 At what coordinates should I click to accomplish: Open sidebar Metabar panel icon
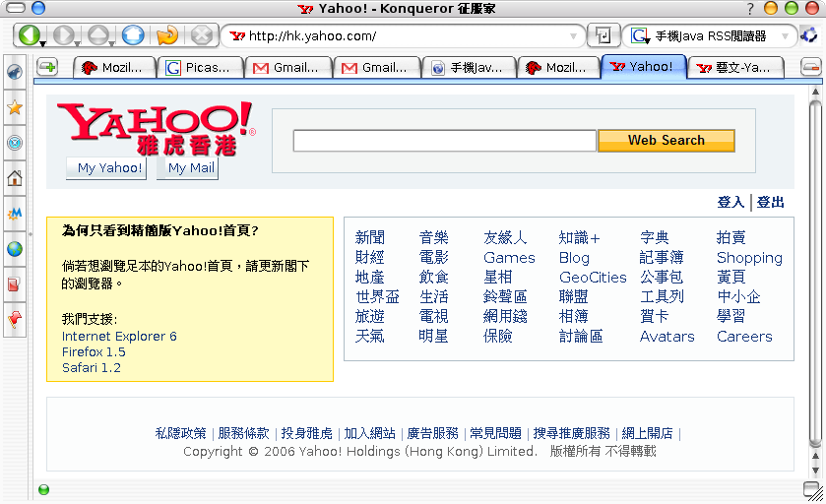[x=15, y=214]
